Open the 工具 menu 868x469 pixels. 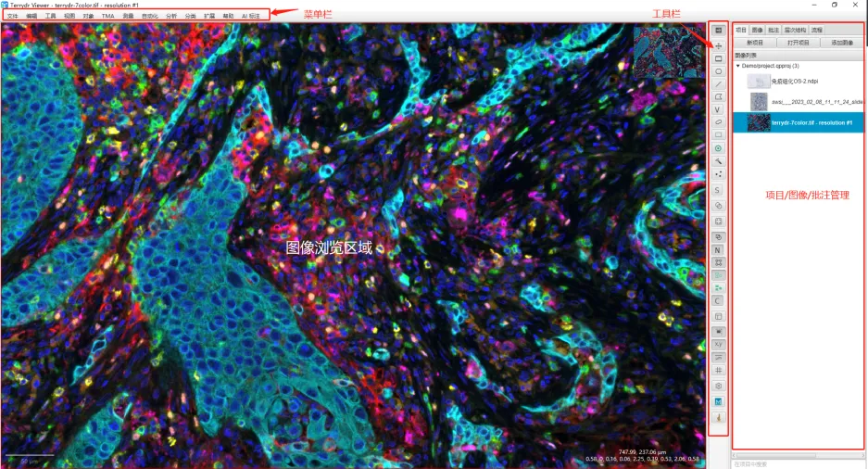click(x=50, y=16)
